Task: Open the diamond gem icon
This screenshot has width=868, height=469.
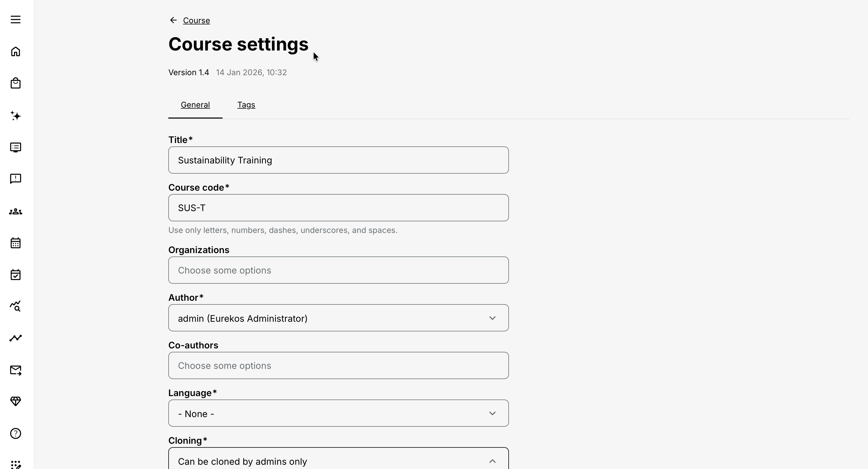Action: (x=16, y=401)
